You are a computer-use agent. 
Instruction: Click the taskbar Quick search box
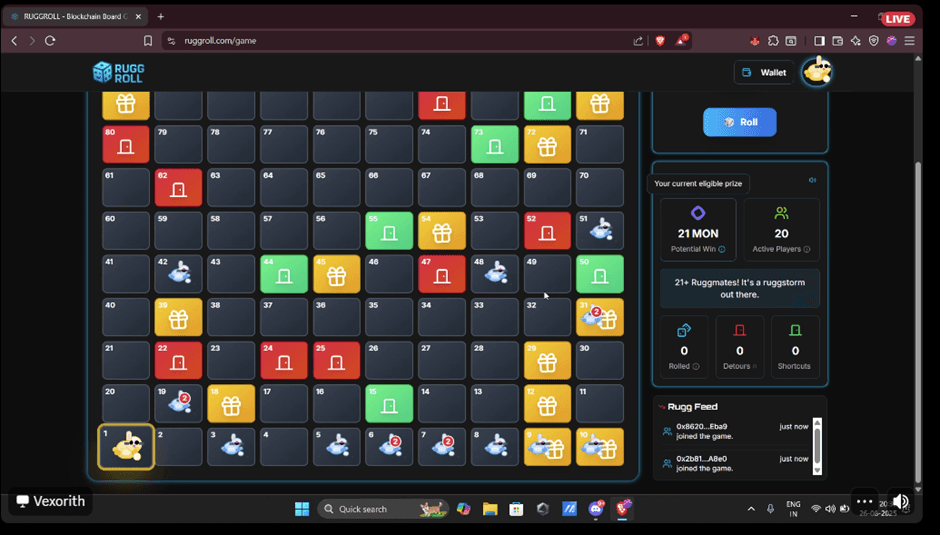[x=382, y=509]
